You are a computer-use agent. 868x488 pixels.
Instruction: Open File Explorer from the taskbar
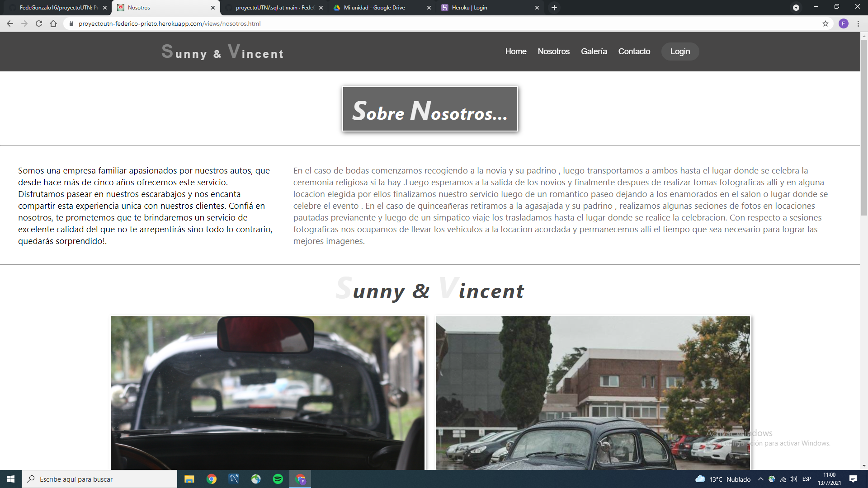pyautogui.click(x=189, y=479)
